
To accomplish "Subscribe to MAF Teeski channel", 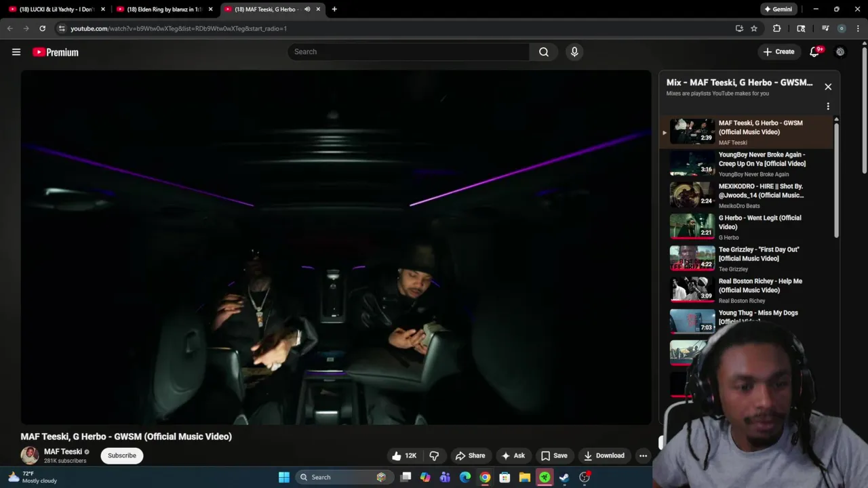I will click(x=122, y=455).
